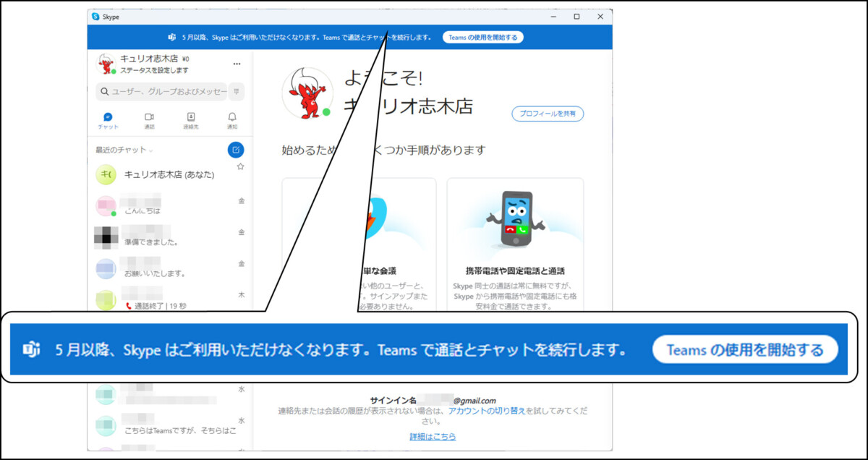Click the ¥0 Skype credit balance
Viewport: 868px width, 460px height.
(x=185, y=59)
